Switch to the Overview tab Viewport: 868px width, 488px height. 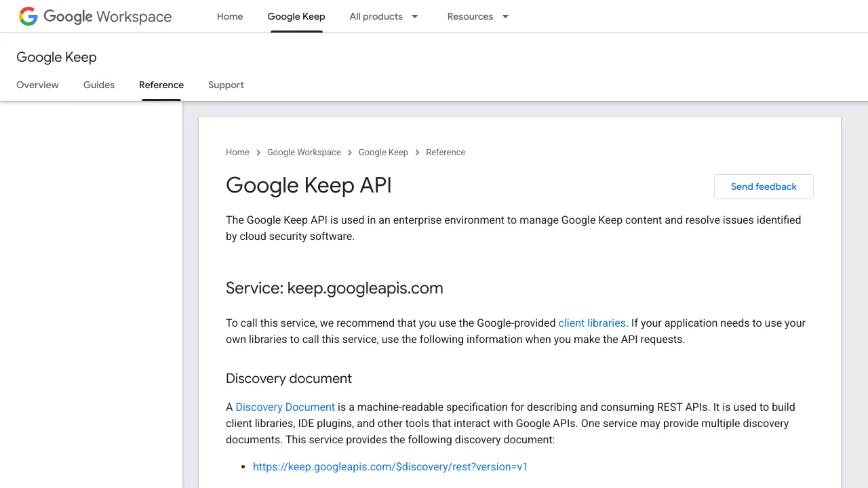pos(37,85)
